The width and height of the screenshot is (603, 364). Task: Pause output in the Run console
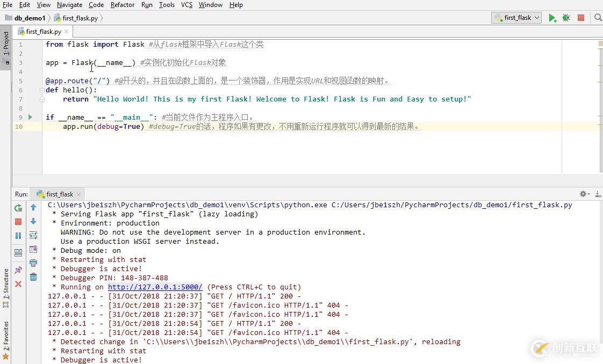pos(18,235)
